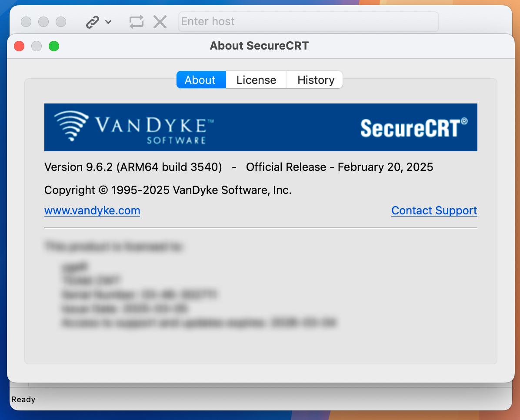The image size is (520, 420).
Task: Click the green zoom button on About dialog
Action: (x=54, y=46)
